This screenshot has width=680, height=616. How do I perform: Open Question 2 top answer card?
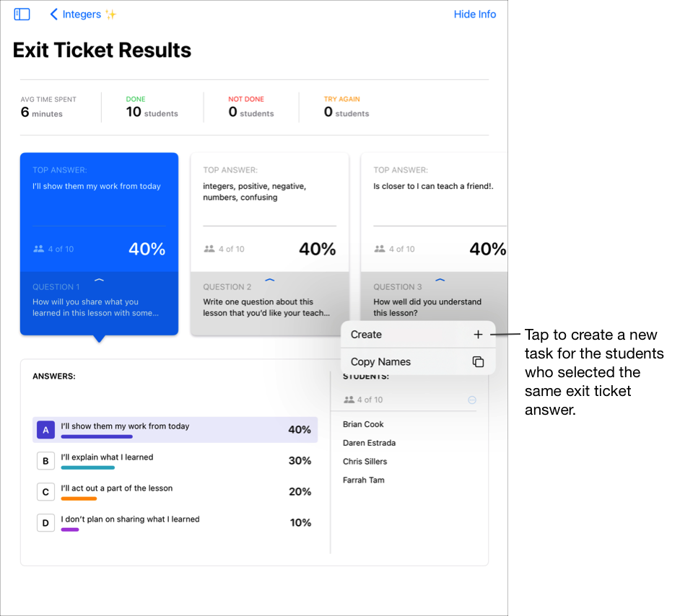point(269,209)
